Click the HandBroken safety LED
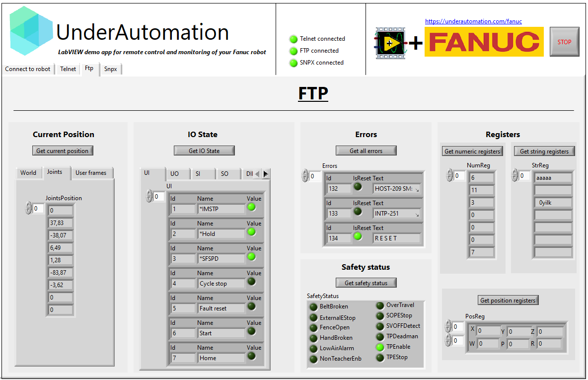The image size is (588, 380). pos(313,338)
